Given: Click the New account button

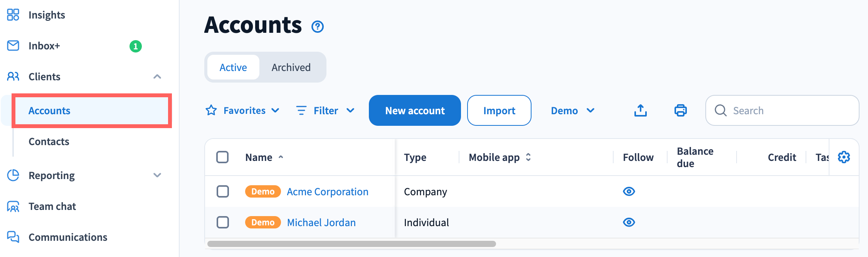Looking at the screenshot, I should pyautogui.click(x=415, y=111).
